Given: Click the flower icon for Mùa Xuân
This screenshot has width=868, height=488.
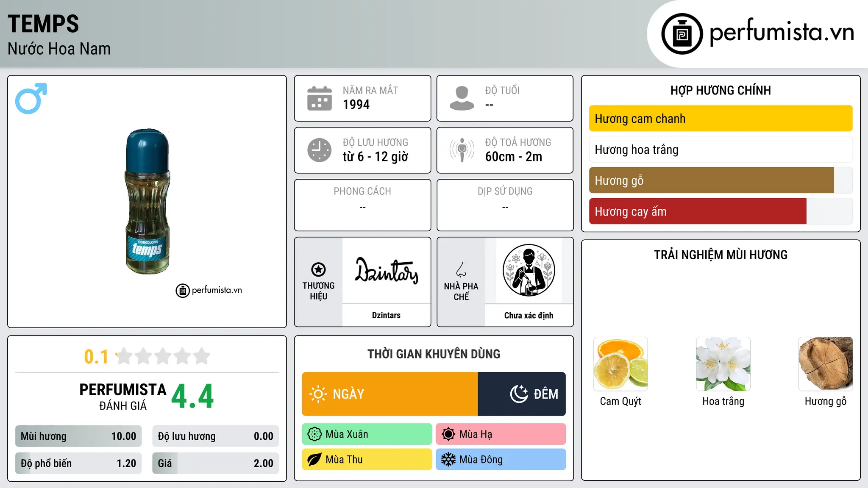Looking at the screenshot, I should coord(314,434).
